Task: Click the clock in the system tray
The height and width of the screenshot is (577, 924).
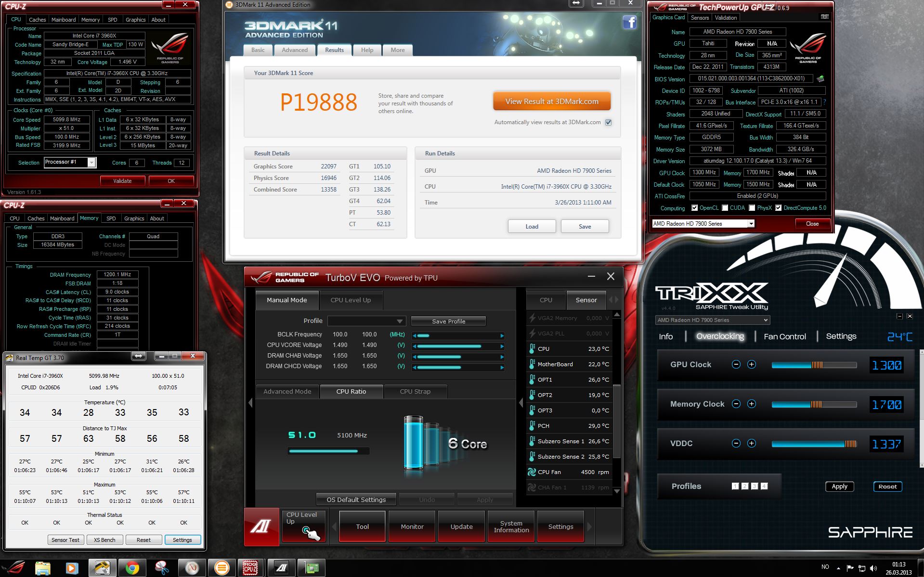Action: [x=898, y=568]
